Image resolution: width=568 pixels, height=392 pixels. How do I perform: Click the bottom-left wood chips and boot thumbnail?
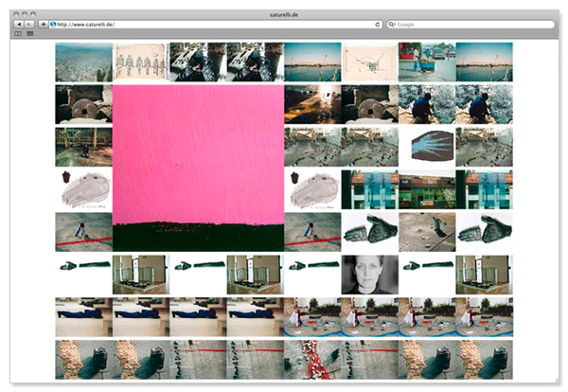click(83, 360)
